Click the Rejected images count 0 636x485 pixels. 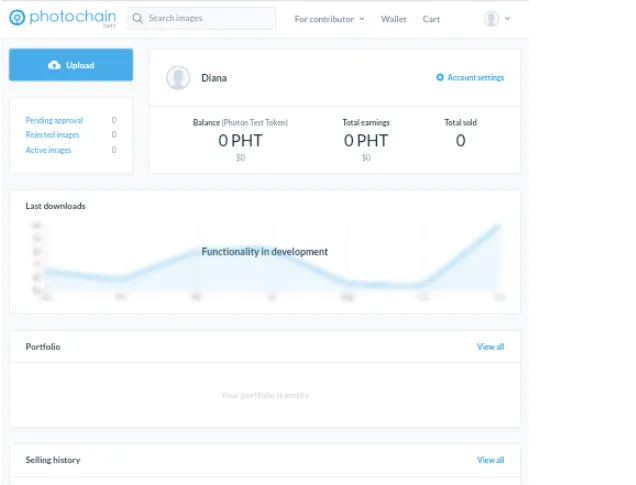pyautogui.click(x=114, y=135)
